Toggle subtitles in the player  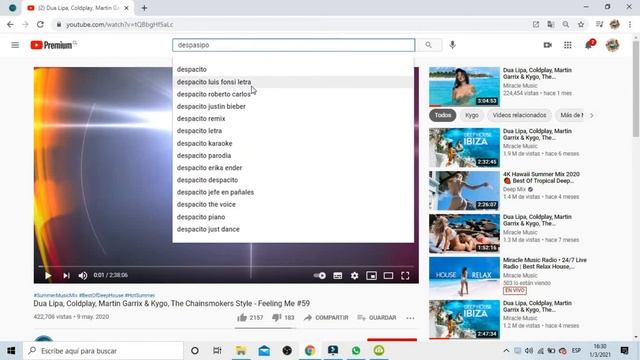click(x=338, y=276)
